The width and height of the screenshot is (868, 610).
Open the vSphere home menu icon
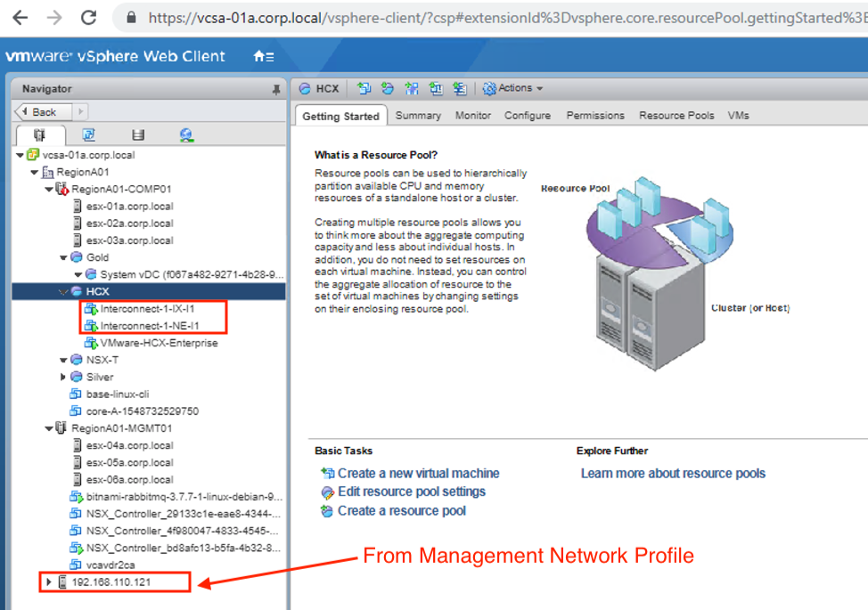click(263, 57)
